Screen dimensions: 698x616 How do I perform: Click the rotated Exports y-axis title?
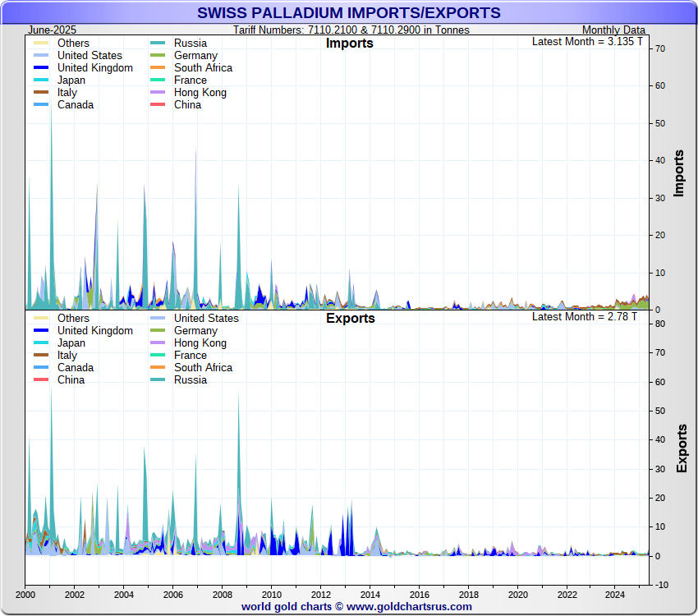(x=682, y=448)
